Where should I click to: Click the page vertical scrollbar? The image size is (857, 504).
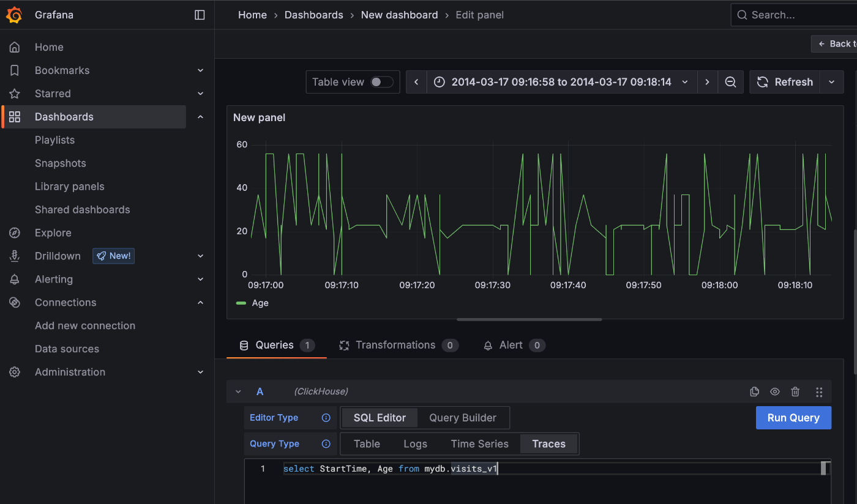[855, 302]
